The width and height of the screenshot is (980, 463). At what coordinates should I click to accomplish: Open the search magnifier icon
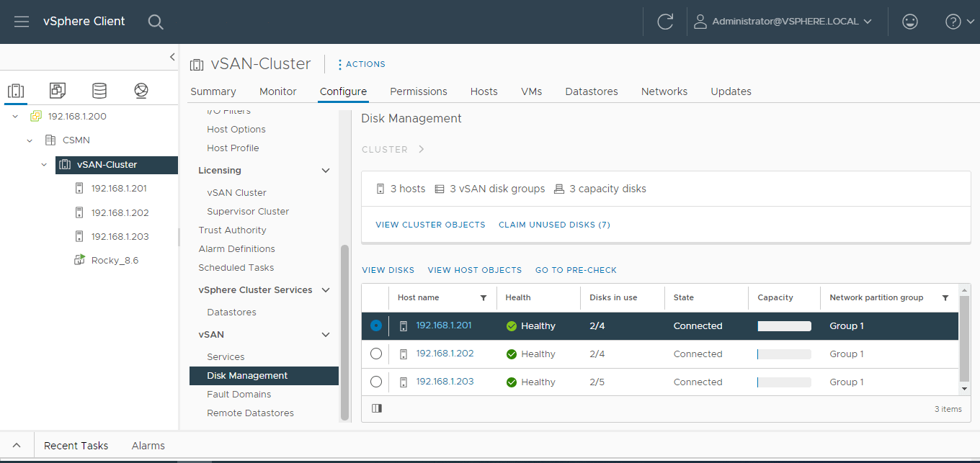click(x=156, y=22)
